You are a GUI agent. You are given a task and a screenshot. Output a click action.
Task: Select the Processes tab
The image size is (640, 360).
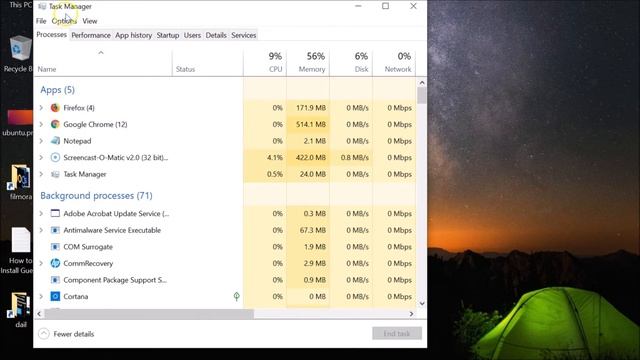[x=51, y=35]
